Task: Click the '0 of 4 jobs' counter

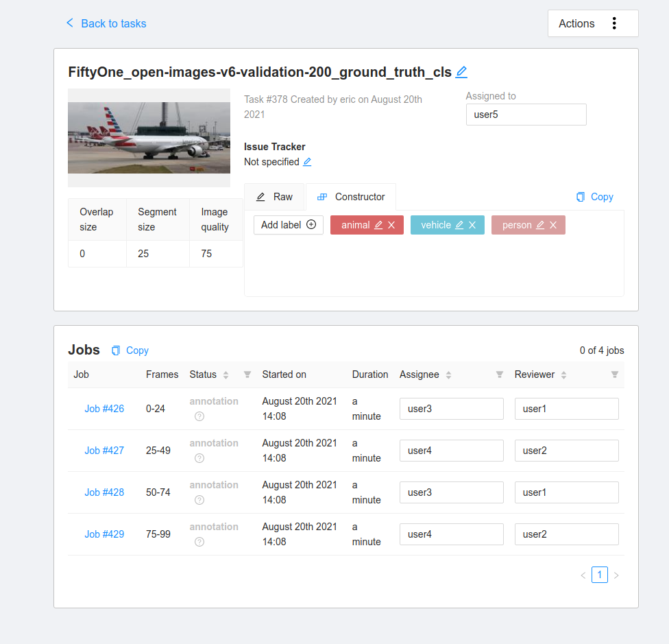Action: coord(602,350)
